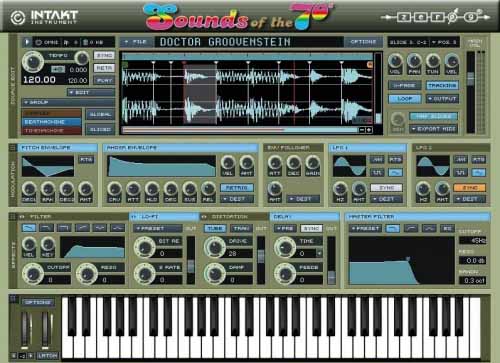
Task: Select the orange Sampler mode row
Action: (51, 113)
